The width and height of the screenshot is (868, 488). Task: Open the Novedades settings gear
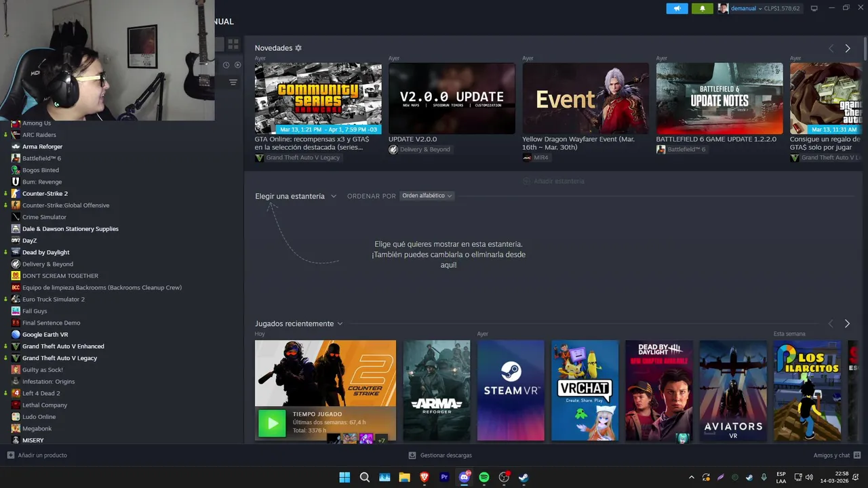click(x=298, y=48)
